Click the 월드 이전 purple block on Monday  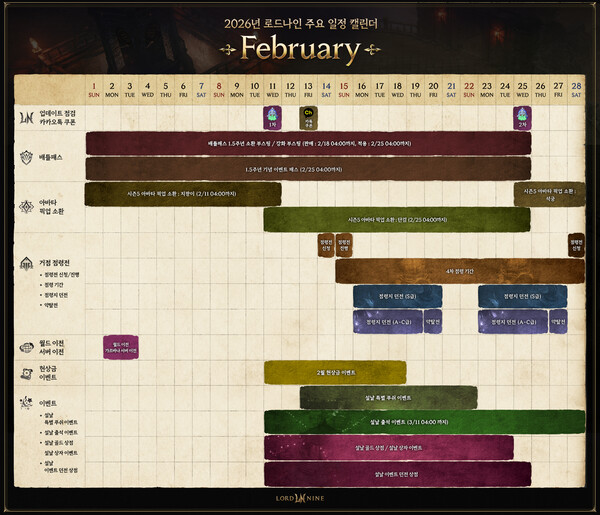(121, 347)
